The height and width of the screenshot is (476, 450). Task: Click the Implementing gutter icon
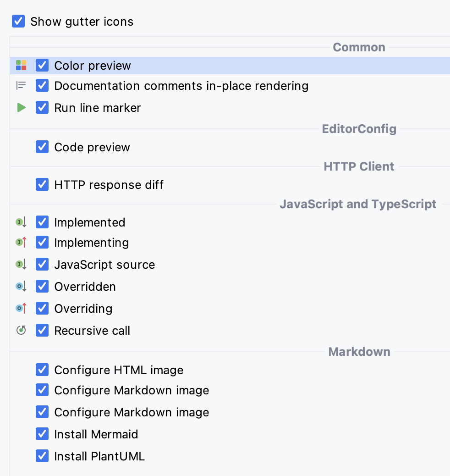point(21,242)
